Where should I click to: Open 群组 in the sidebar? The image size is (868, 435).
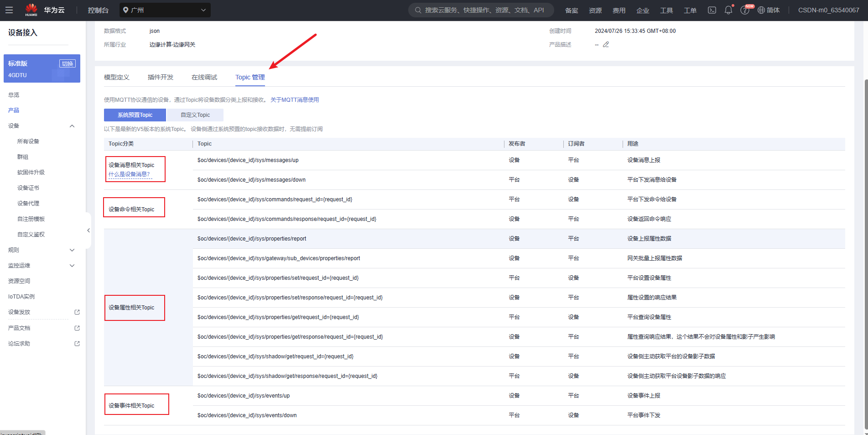click(23, 157)
